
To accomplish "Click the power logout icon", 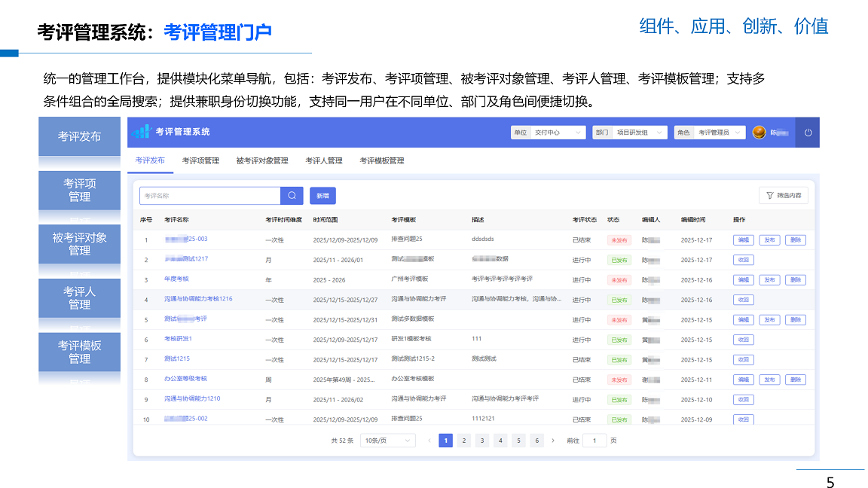I will pos(808,133).
